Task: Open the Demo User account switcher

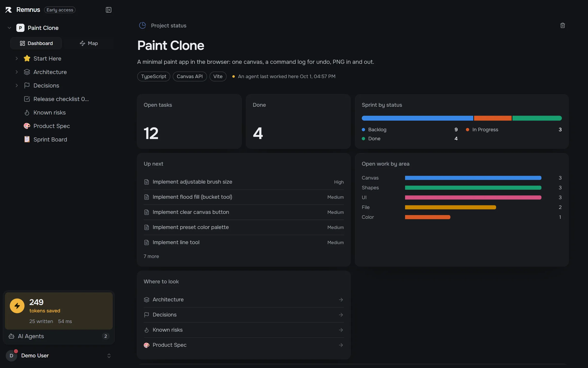Action: [109, 355]
